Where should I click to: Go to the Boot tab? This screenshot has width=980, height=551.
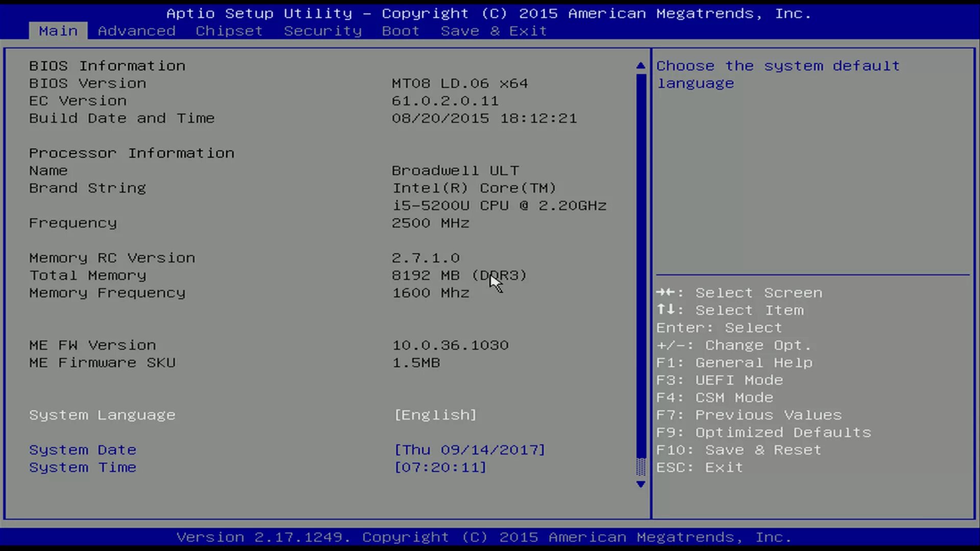tap(400, 31)
